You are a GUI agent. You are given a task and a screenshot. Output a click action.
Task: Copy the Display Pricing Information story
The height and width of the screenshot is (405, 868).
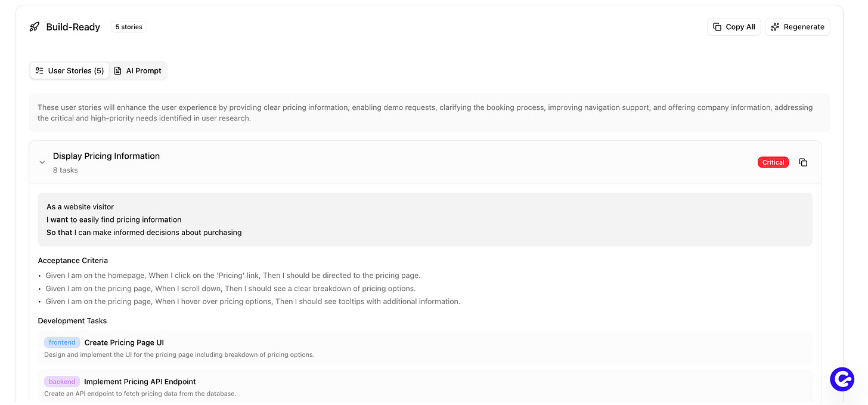coord(803,162)
